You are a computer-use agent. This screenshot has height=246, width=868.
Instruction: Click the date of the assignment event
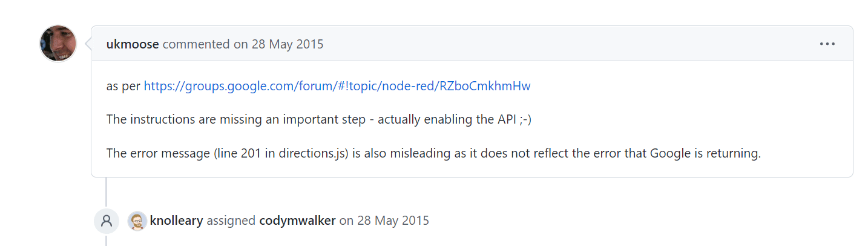tap(384, 221)
